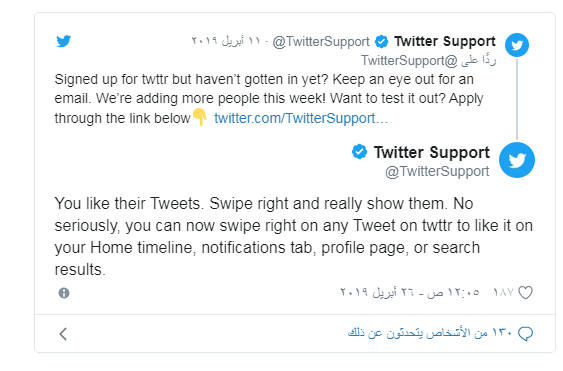Open the small Twitter Support avatar of the parent tweet

pyautogui.click(x=517, y=45)
